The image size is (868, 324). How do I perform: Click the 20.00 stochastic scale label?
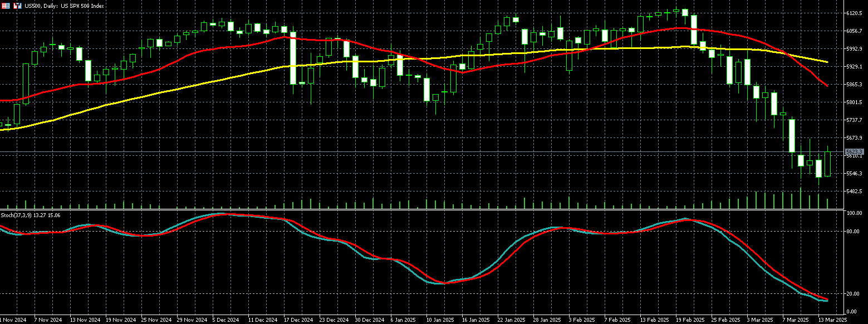855,293
